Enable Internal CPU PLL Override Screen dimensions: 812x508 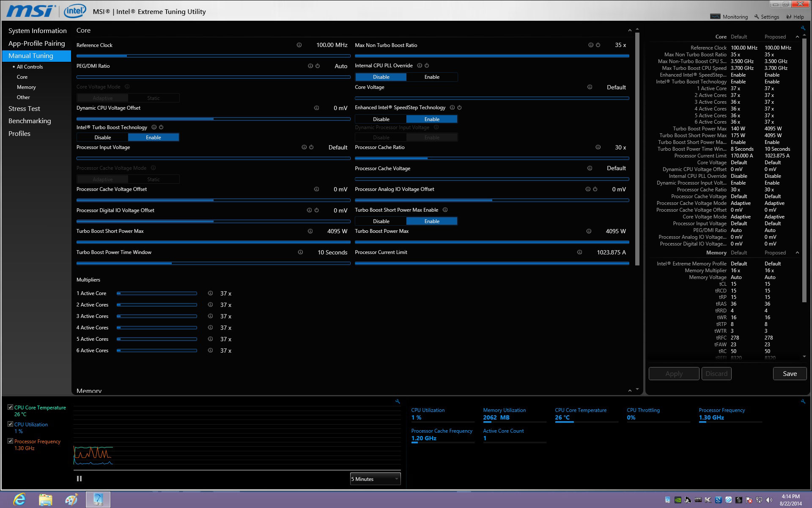point(432,77)
